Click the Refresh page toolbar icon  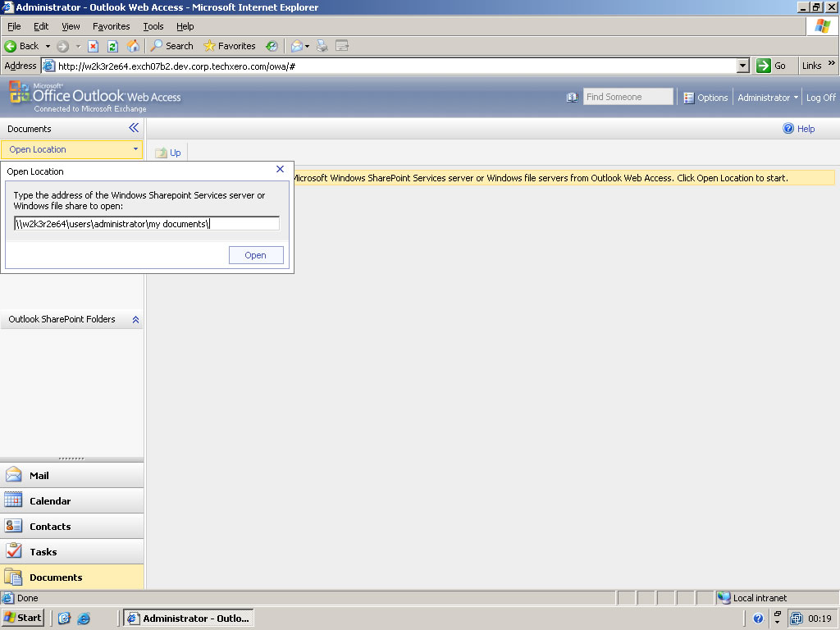(x=113, y=46)
